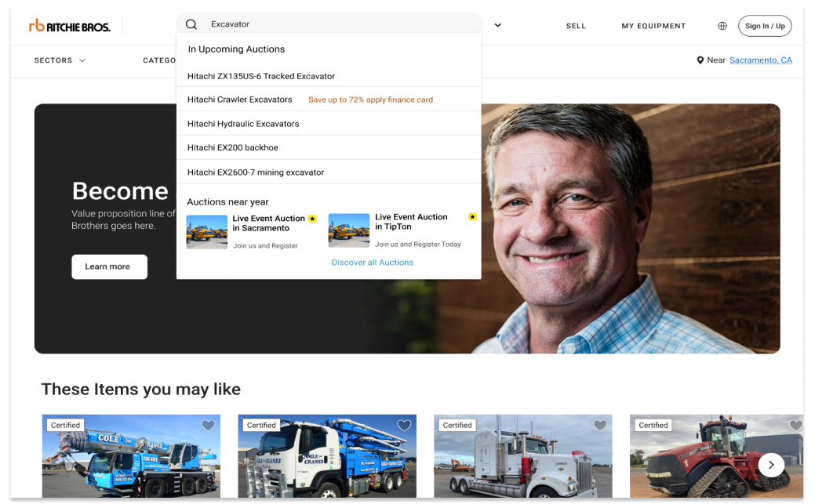This screenshot has height=504, width=815.
Task: Click the TipTon auction thumbnail image
Action: point(349,230)
